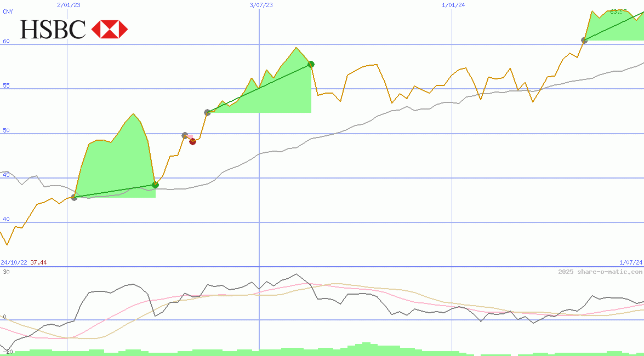Click the red marker dot below the 50 line

tap(192, 141)
